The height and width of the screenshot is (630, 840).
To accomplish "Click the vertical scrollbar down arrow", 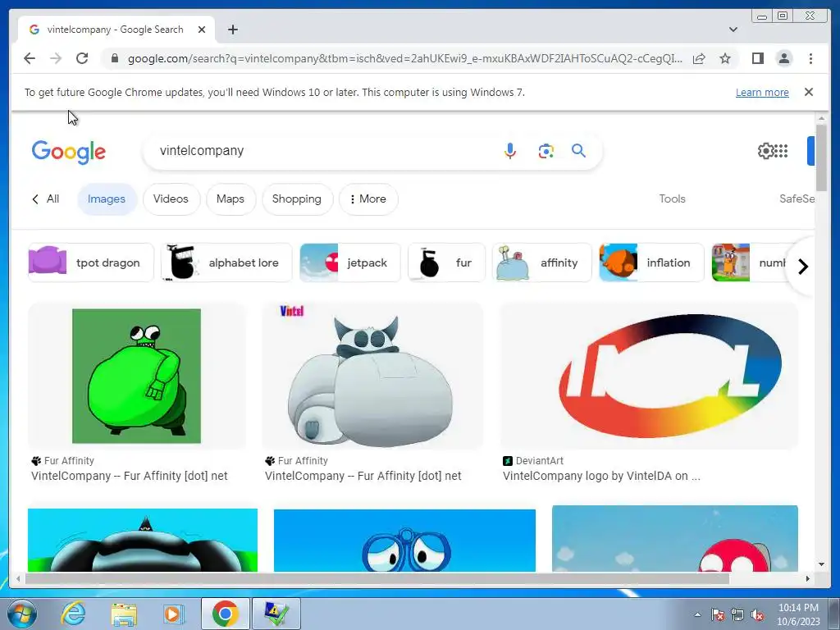I will 821,564.
